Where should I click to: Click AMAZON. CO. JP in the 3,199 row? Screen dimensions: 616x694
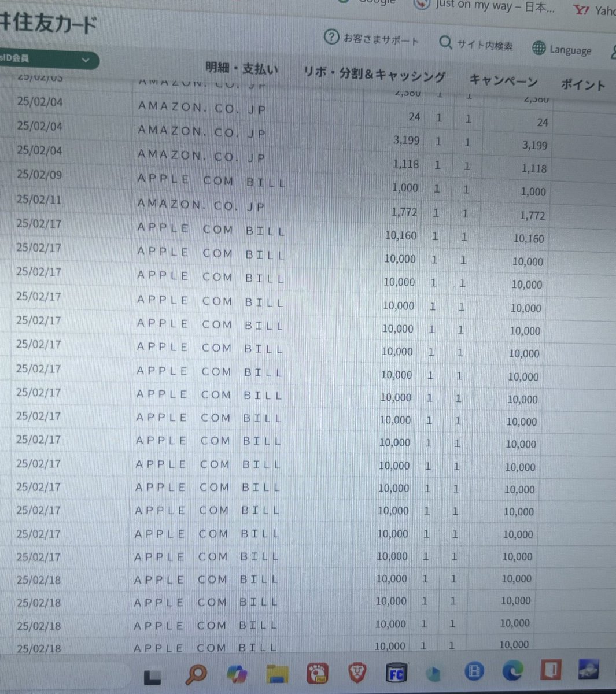(202, 132)
